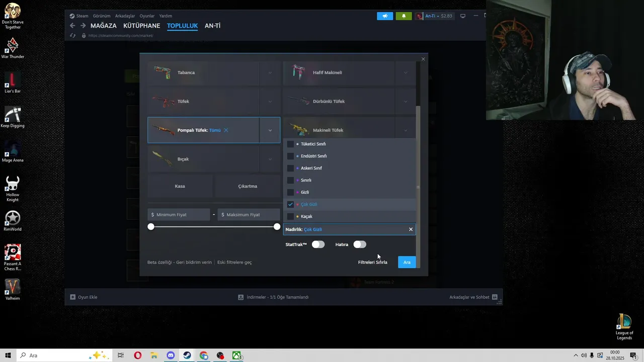This screenshot has height=362, width=644.
Task: Open Steam announcements megaphone button
Action: 385,16
